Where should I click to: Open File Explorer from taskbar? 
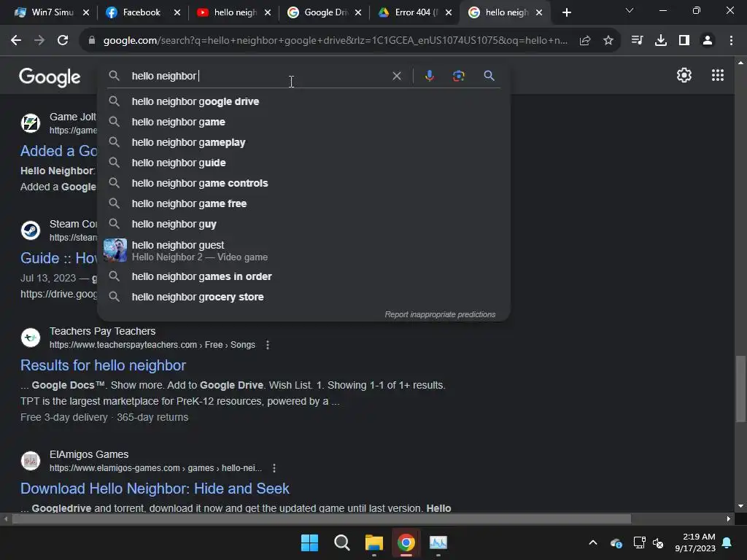click(374, 542)
